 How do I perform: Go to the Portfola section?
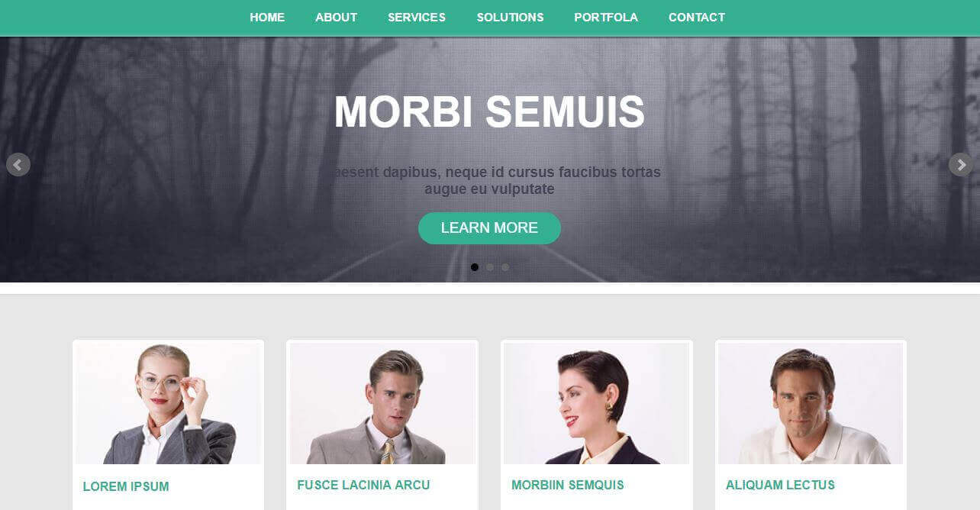(606, 18)
